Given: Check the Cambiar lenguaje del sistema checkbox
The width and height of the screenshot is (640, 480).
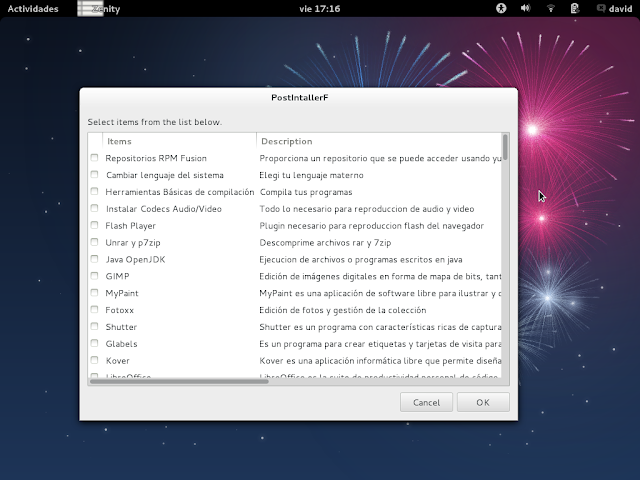Looking at the screenshot, I should click(x=94, y=175).
